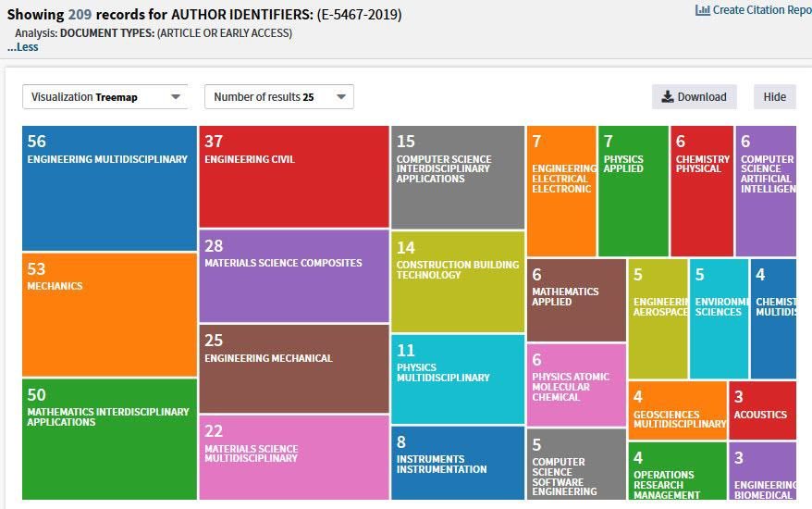The width and height of the screenshot is (812, 509).
Task: Open the Number of results dropdown
Action: tap(278, 97)
